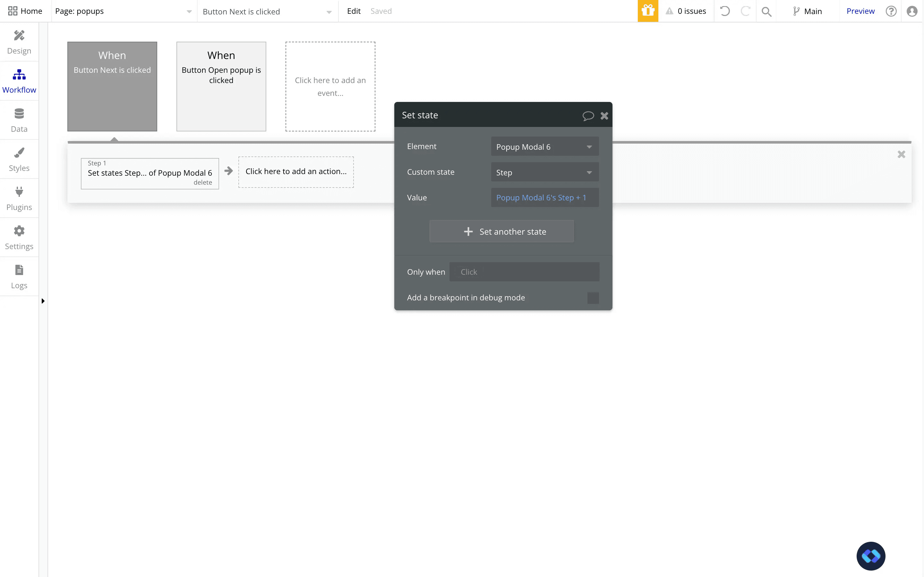Viewport: 924px width, 577px height.
Task: Click the Set another state button
Action: (x=501, y=231)
